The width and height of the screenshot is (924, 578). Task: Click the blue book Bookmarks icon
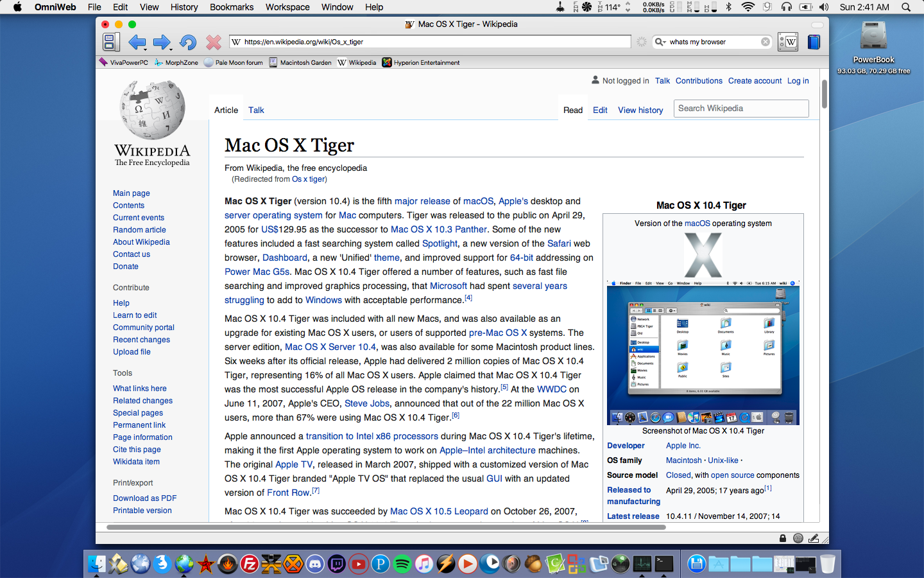pyautogui.click(x=814, y=42)
